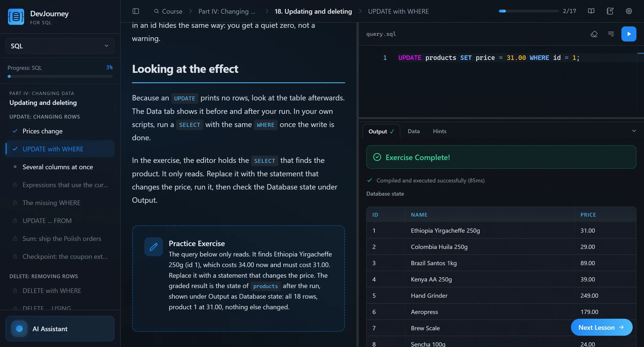Clear the editor with the eraser icon
The width and height of the screenshot is (644, 347).
pos(594,34)
